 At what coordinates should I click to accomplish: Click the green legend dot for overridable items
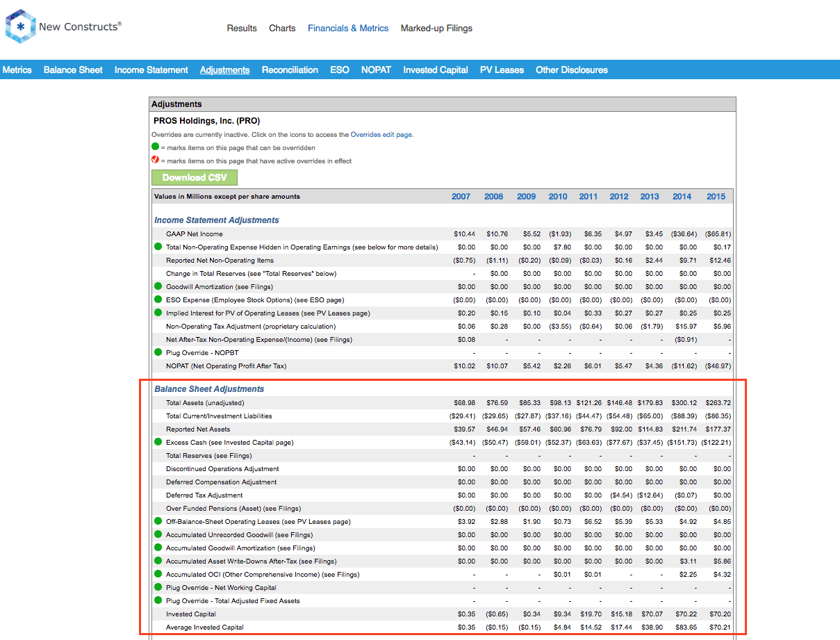(156, 147)
